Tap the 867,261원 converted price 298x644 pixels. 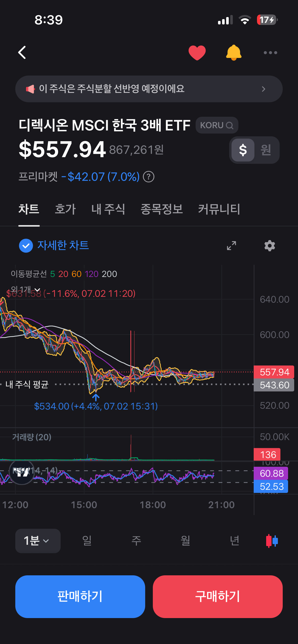click(x=137, y=150)
